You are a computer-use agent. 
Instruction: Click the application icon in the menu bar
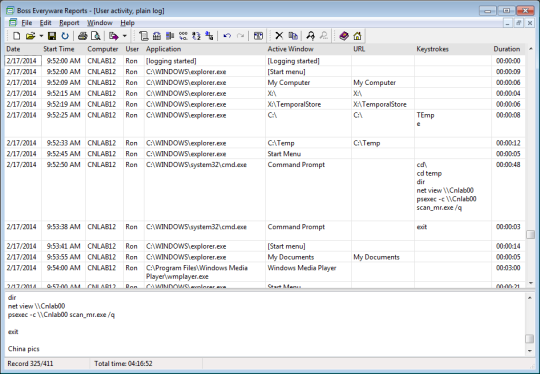13,23
